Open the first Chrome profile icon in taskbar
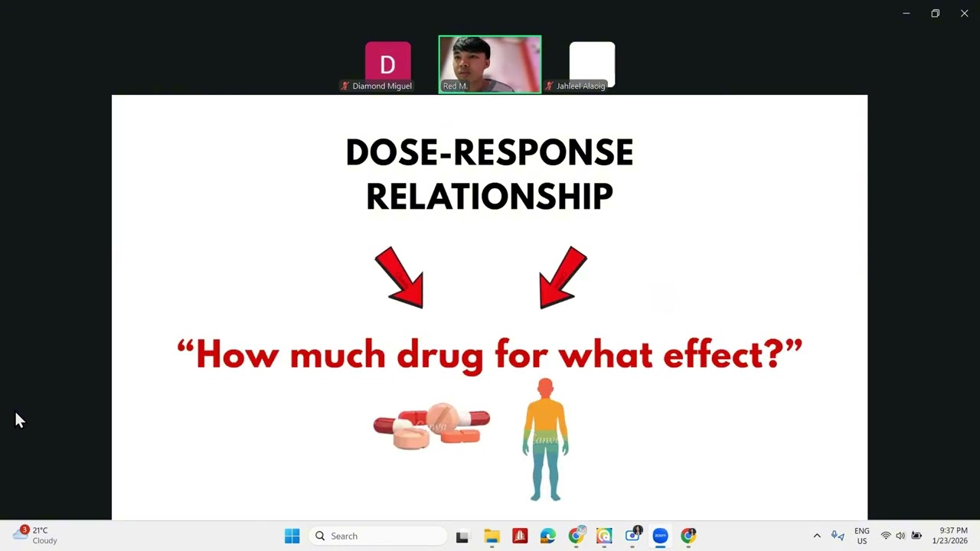 click(576, 536)
